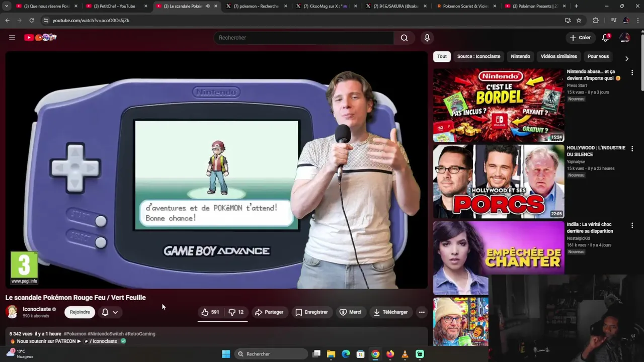Open a new browser tab
Image resolution: width=644 pixels, height=362 pixels.
576,6
